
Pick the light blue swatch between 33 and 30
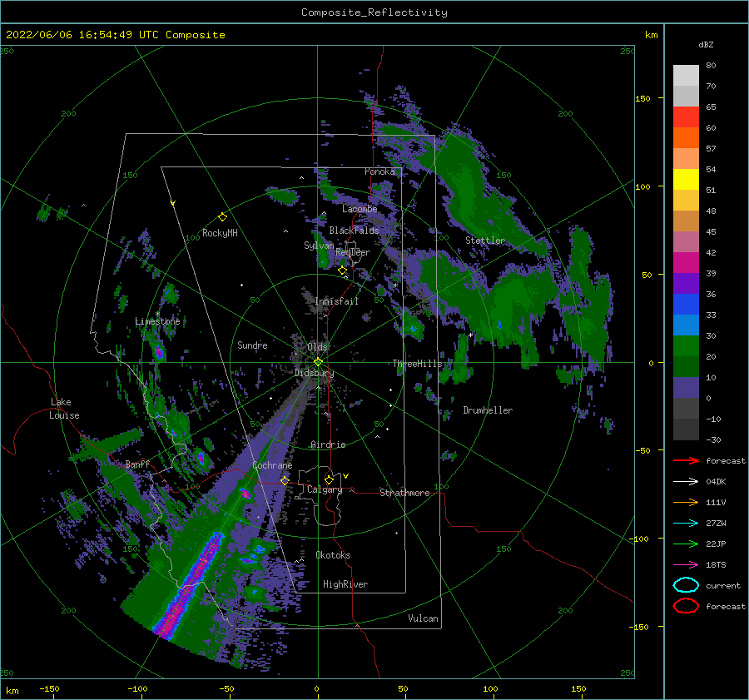tap(686, 325)
